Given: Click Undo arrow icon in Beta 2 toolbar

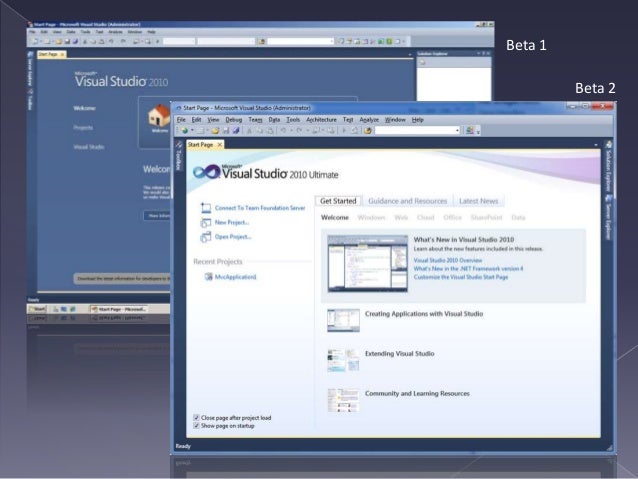Looking at the screenshot, I should tap(284, 131).
